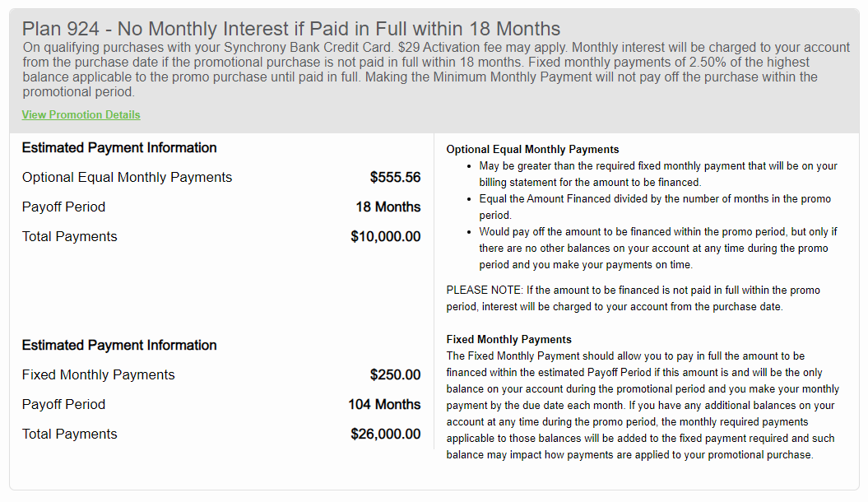868x502 pixels.
Task: Click the Payoff Period label beside 104 Months
Action: pyautogui.click(x=63, y=404)
